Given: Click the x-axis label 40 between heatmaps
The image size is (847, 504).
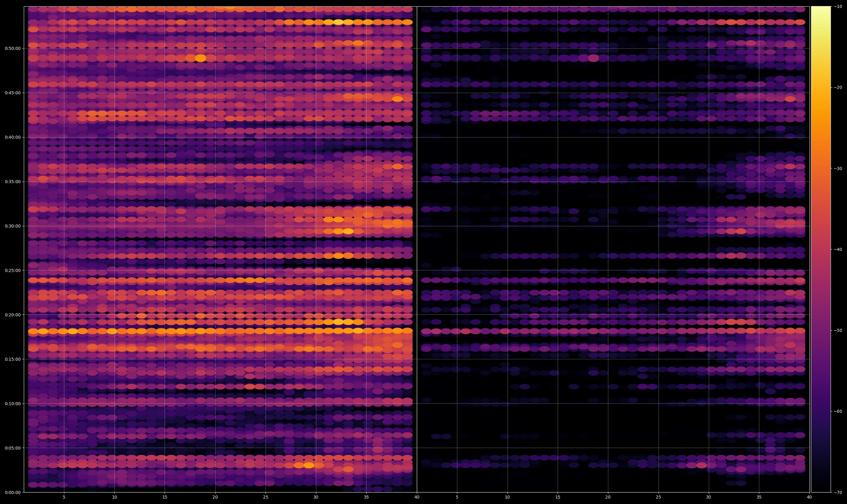Looking at the screenshot, I should [416, 497].
